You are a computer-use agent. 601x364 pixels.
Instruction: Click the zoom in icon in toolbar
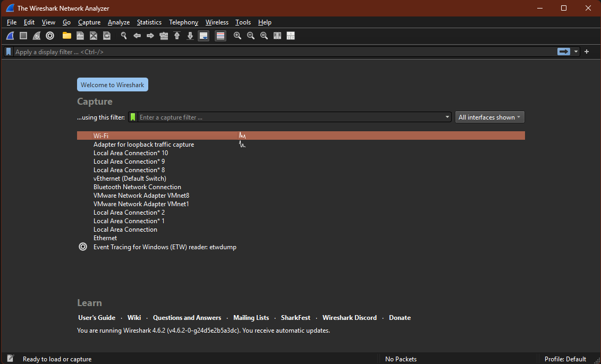(x=237, y=36)
